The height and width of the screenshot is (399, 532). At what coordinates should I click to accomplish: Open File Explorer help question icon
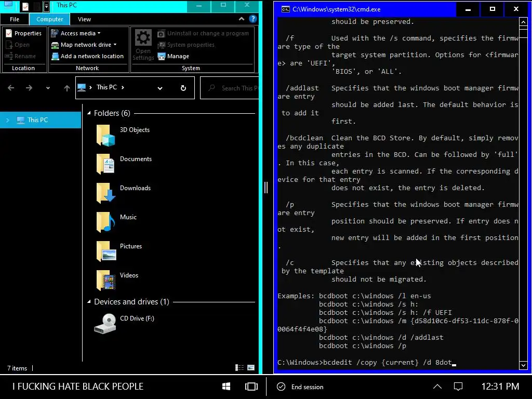click(253, 19)
